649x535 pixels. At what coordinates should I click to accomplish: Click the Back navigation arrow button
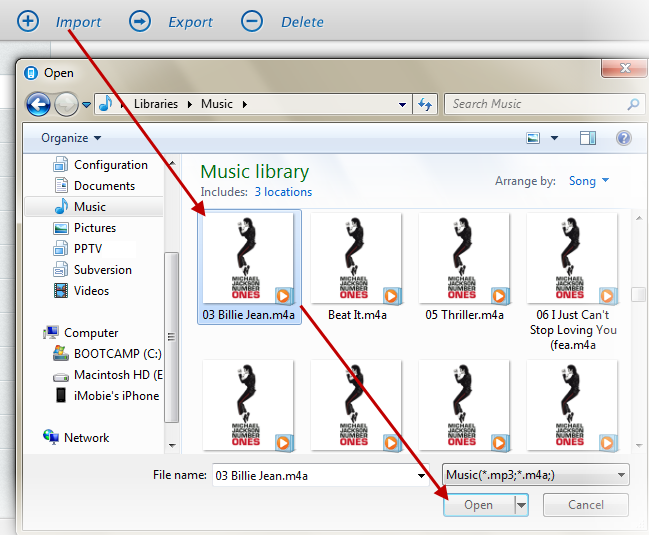(38, 104)
